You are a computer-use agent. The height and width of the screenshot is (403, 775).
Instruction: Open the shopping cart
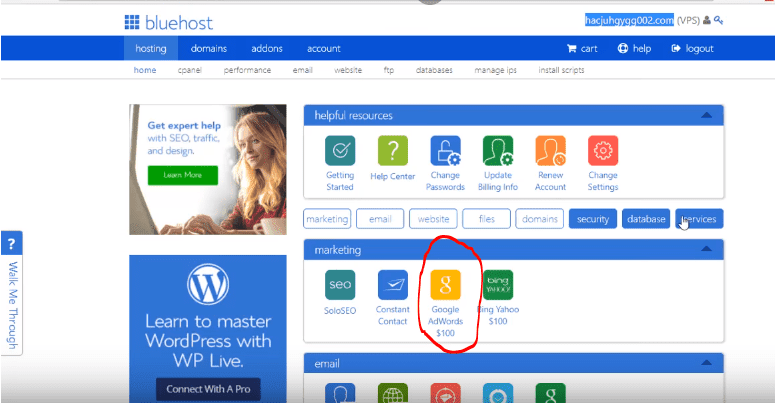[582, 48]
